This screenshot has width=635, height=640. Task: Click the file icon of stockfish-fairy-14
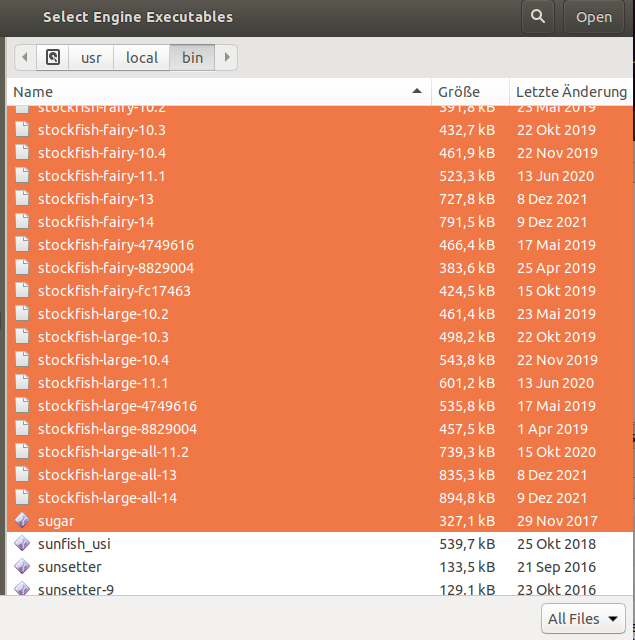tap(22, 221)
